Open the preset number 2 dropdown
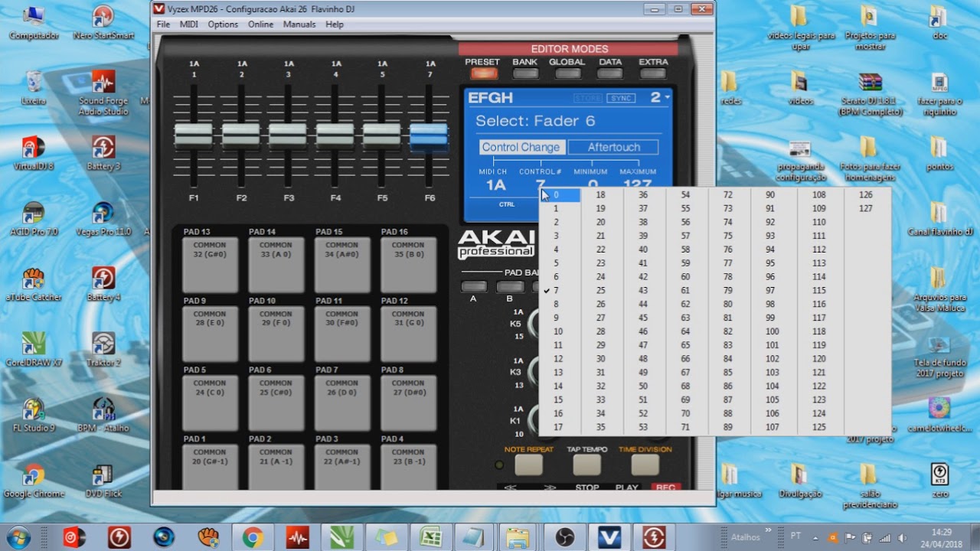 point(660,97)
